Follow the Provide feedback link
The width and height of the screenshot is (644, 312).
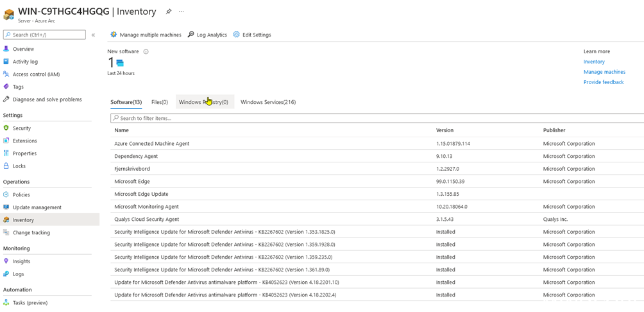[x=604, y=82]
